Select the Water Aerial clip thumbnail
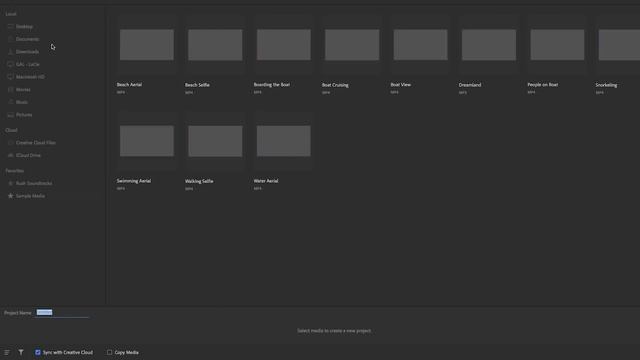This screenshot has width=640, height=360. [x=284, y=141]
